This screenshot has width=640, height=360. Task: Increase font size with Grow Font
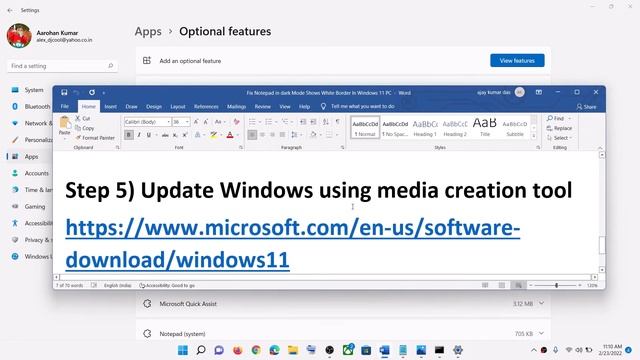click(x=196, y=122)
